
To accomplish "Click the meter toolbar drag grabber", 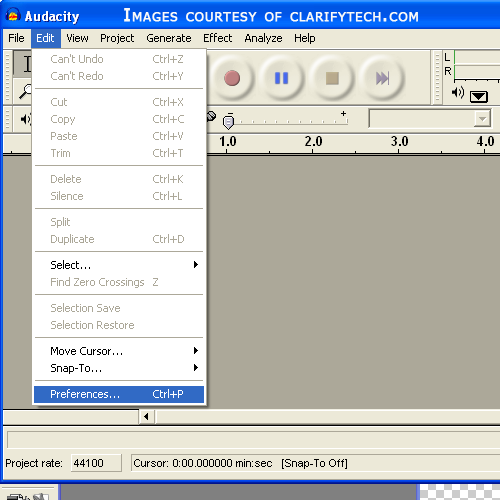I will point(436,77).
